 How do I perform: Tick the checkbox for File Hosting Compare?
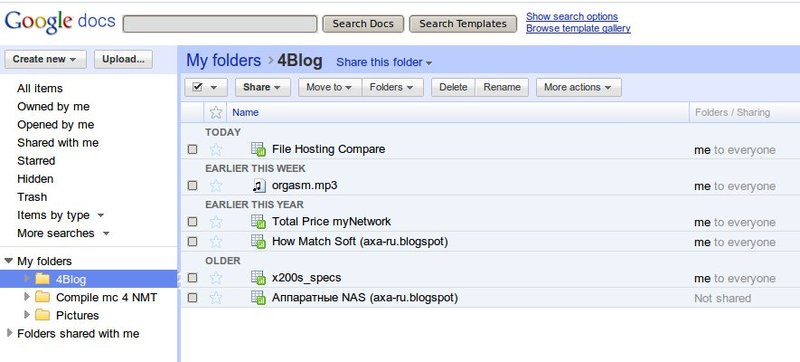coord(192,149)
